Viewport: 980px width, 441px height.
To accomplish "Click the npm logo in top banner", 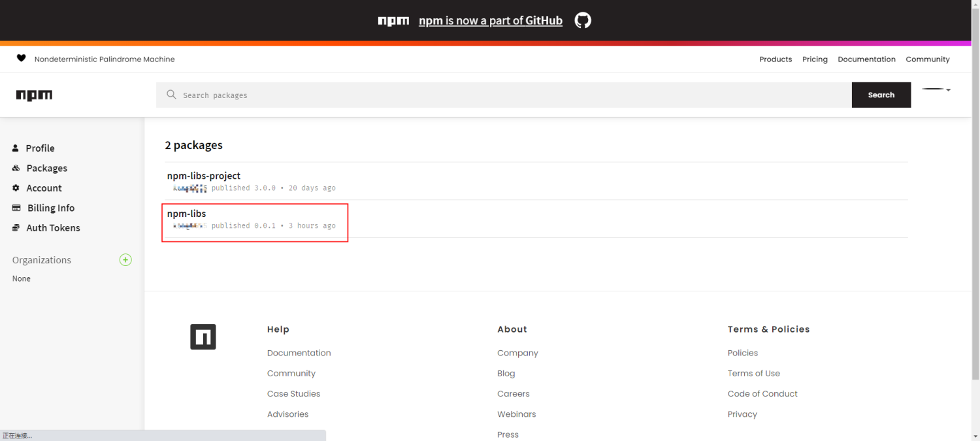I will pyautogui.click(x=393, y=21).
